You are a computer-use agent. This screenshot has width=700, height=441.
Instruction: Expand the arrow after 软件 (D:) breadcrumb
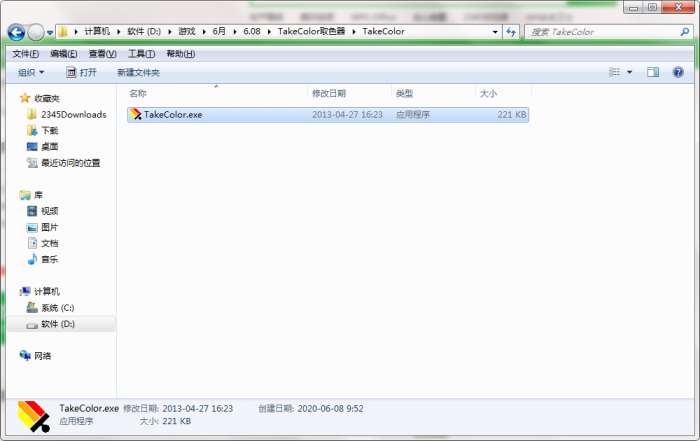pyautogui.click(x=170, y=32)
